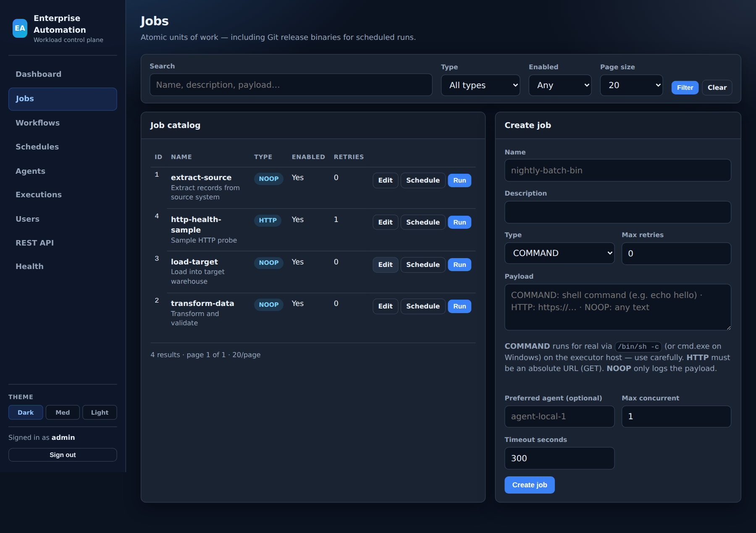Click the results pagination summary text
Viewport: 756px width, 533px height.
206,355
